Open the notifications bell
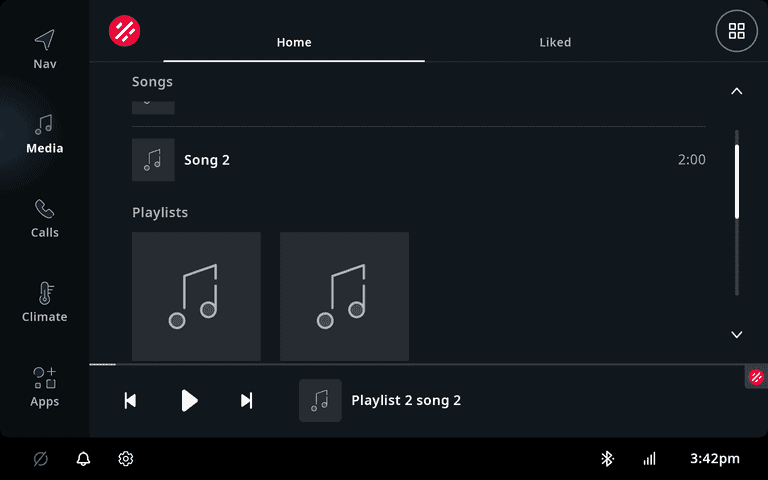The image size is (768, 480). tap(83, 459)
